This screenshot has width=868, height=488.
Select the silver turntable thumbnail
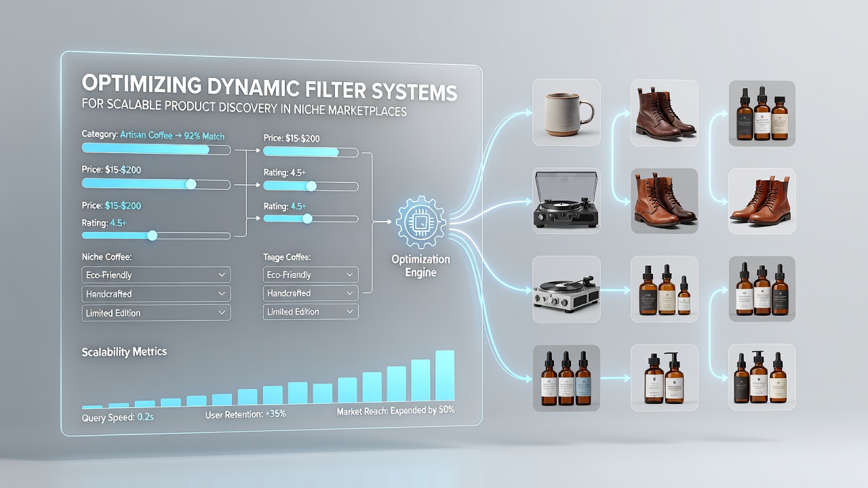[x=566, y=289]
